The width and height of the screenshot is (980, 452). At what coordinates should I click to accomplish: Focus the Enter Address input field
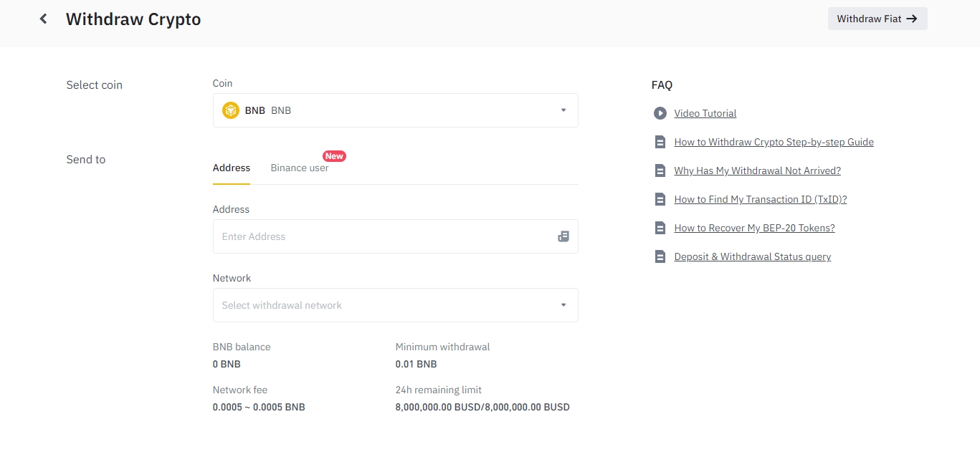(384, 236)
